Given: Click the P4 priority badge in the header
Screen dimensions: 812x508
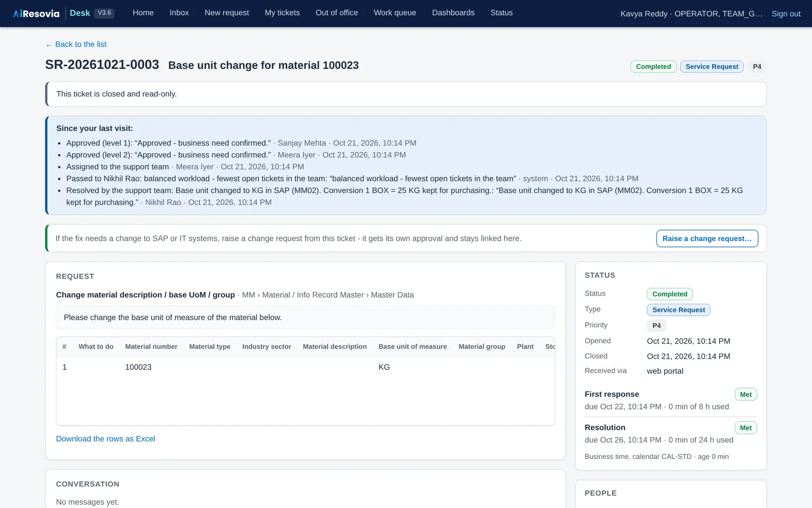Looking at the screenshot, I should point(757,67).
